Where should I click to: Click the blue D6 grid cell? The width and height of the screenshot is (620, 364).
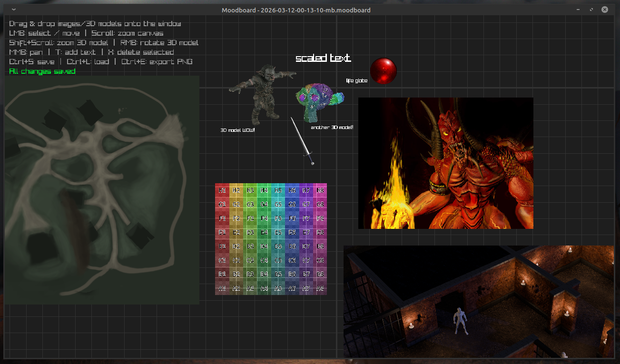pyautogui.click(x=292, y=246)
